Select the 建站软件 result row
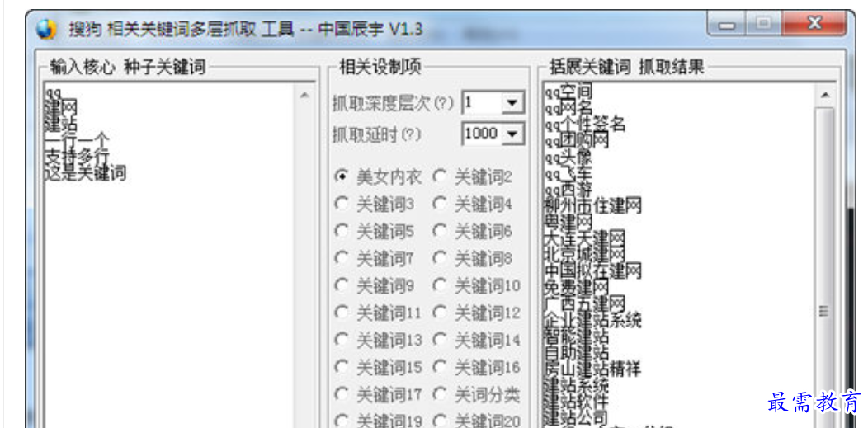The height and width of the screenshot is (428, 868). 576,401
